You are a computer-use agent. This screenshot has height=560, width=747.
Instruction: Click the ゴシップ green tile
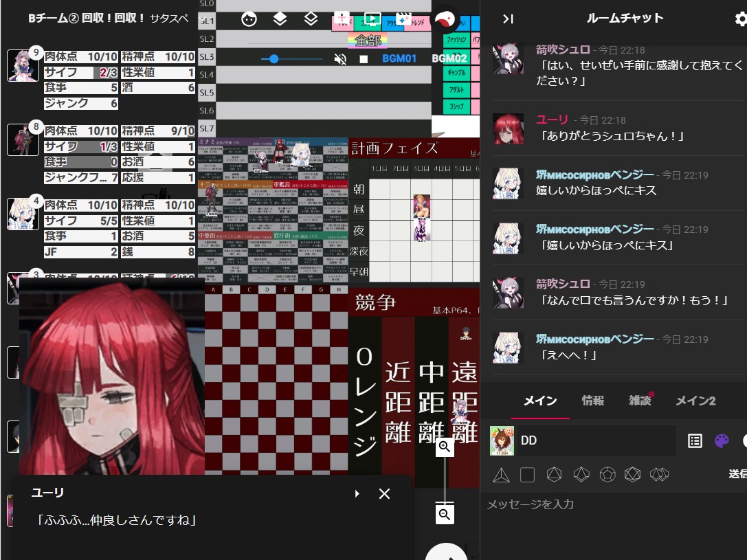tap(456, 107)
